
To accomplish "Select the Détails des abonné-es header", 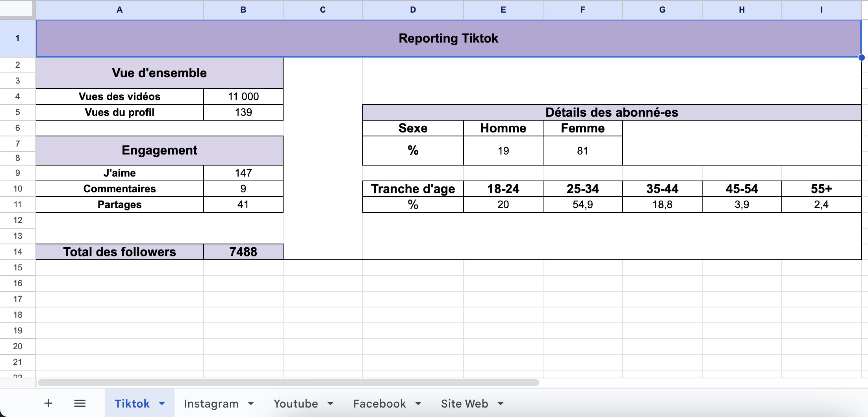I will click(x=612, y=112).
